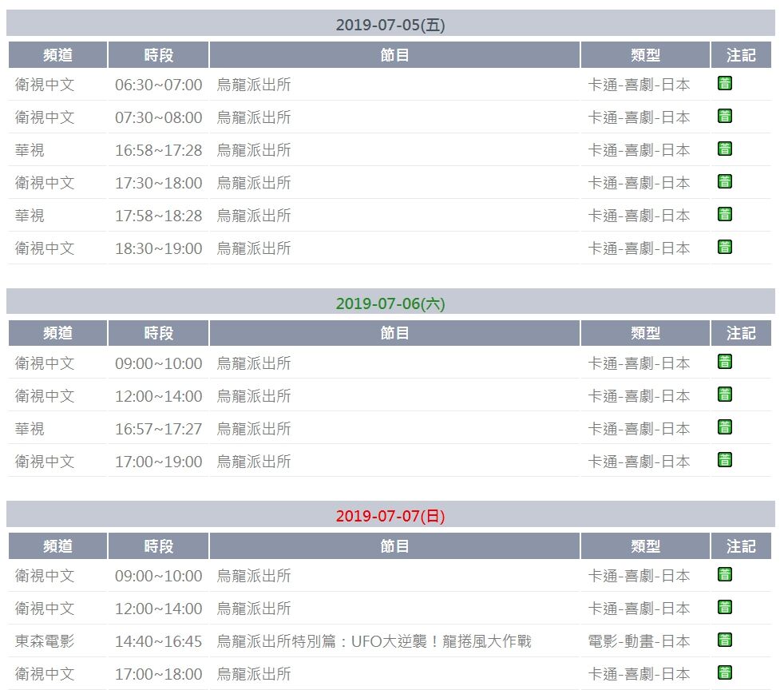Open 烏龍派出所特別篇：UFO大逆襲 program link

pos(374,641)
